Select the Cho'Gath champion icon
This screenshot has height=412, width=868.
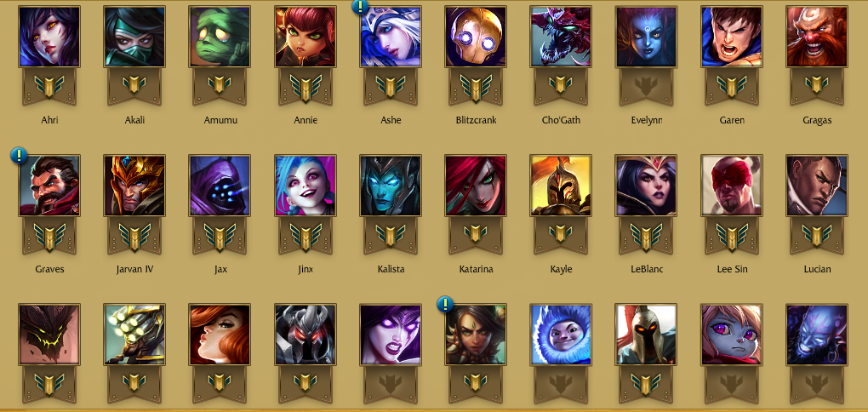561,37
